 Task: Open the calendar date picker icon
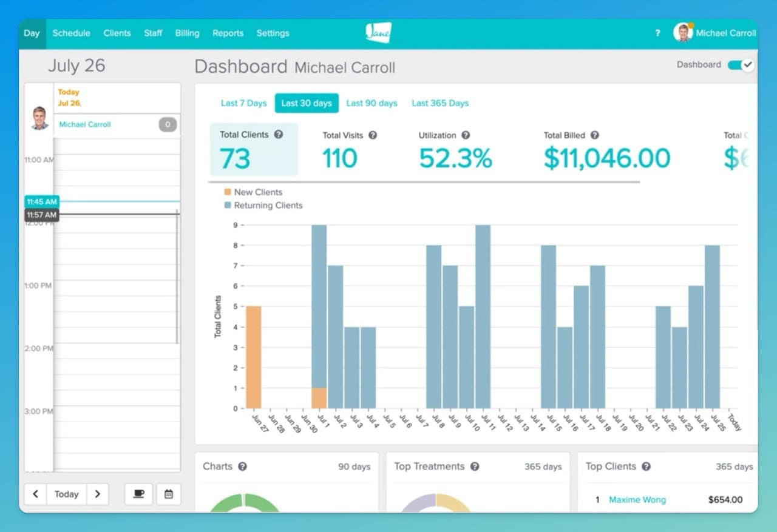click(168, 494)
